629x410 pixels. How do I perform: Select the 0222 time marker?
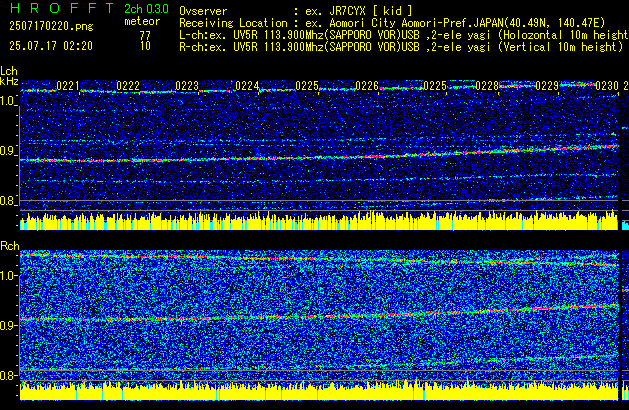click(x=128, y=86)
